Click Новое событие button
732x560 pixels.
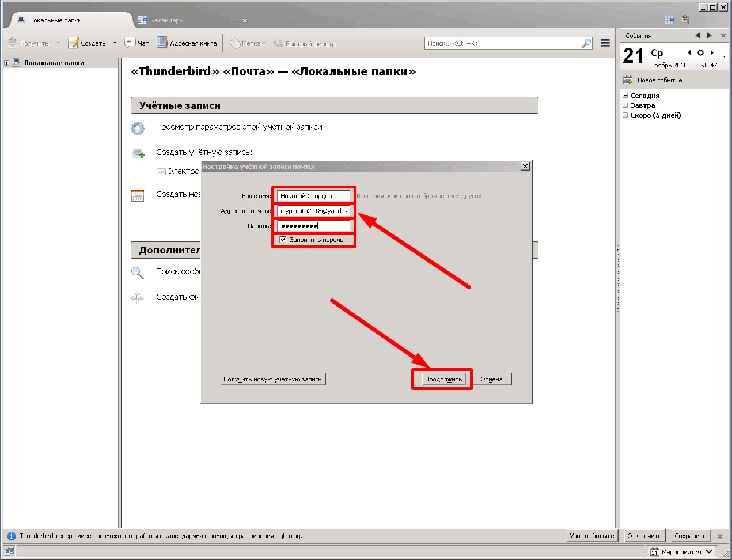coord(653,80)
